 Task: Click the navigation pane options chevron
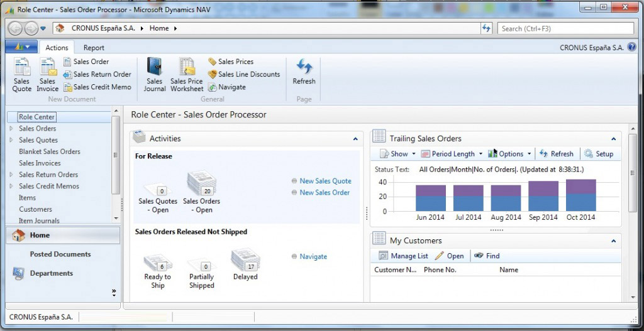click(x=114, y=293)
